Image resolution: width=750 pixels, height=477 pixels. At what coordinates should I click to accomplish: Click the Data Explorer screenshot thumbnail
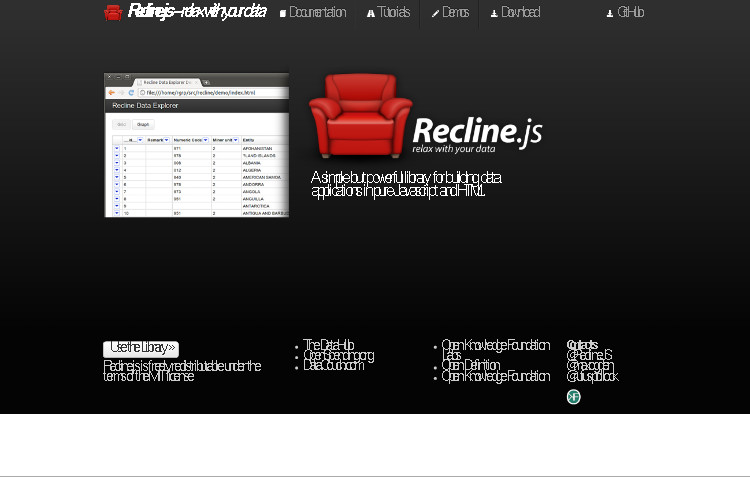coord(196,145)
